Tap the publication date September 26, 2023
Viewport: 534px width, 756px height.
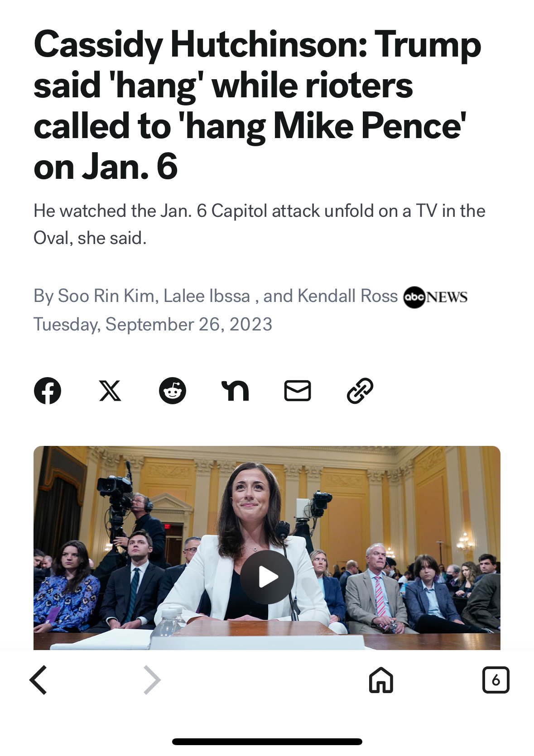(153, 325)
